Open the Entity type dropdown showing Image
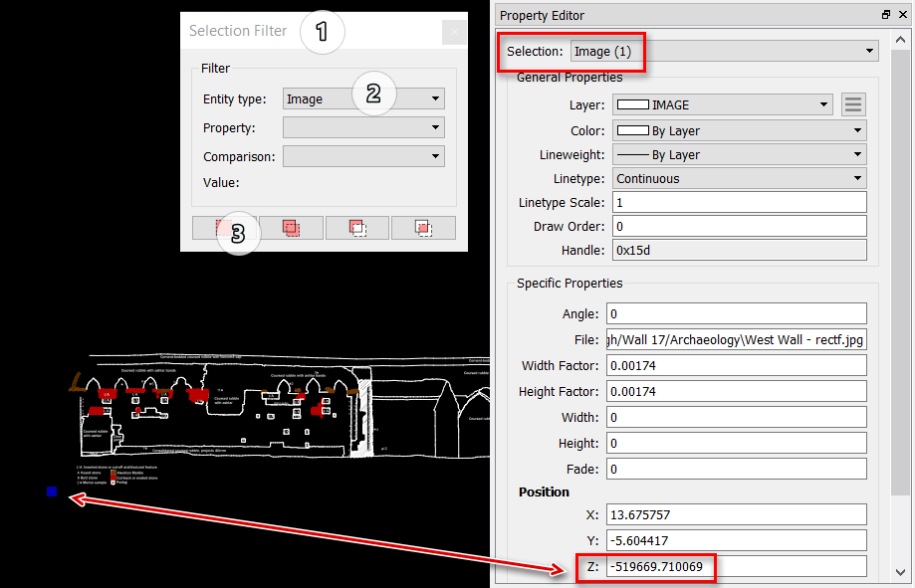The height and width of the screenshot is (588, 915). click(363, 98)
